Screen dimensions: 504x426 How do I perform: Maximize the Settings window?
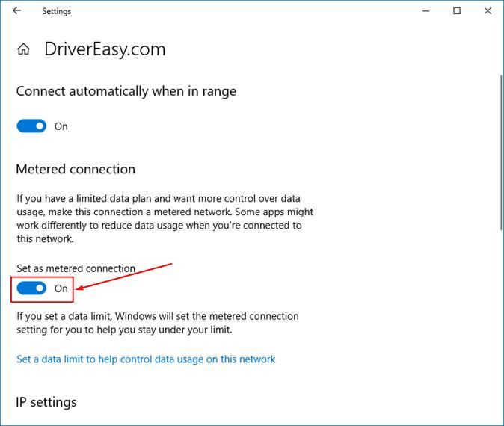click(457, 11)
